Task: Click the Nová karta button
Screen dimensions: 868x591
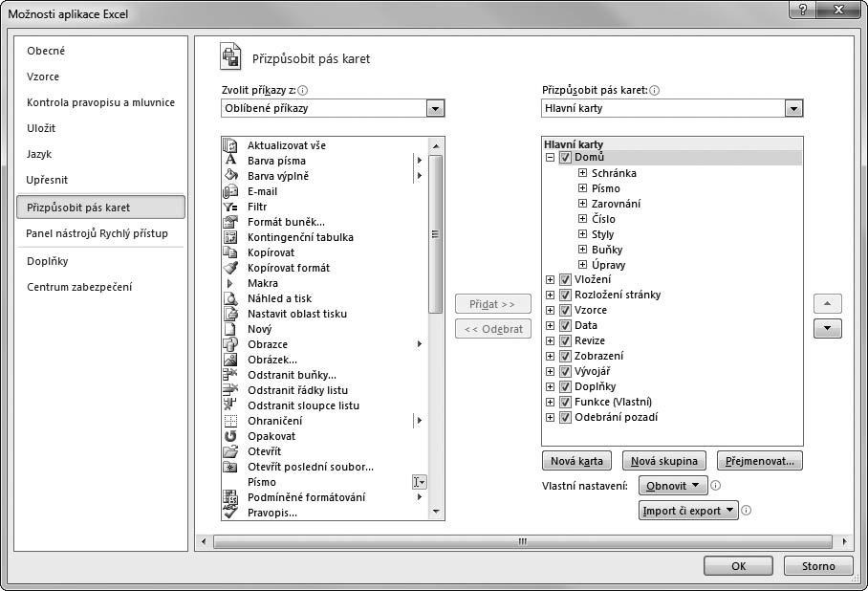Action: click(x=576, y=461)
